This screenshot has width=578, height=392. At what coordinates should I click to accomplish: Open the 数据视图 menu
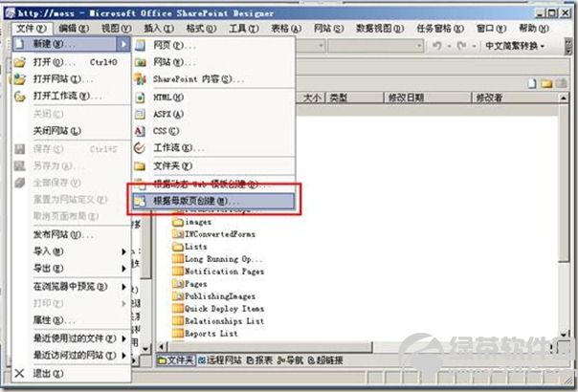(x=380, y=29)
